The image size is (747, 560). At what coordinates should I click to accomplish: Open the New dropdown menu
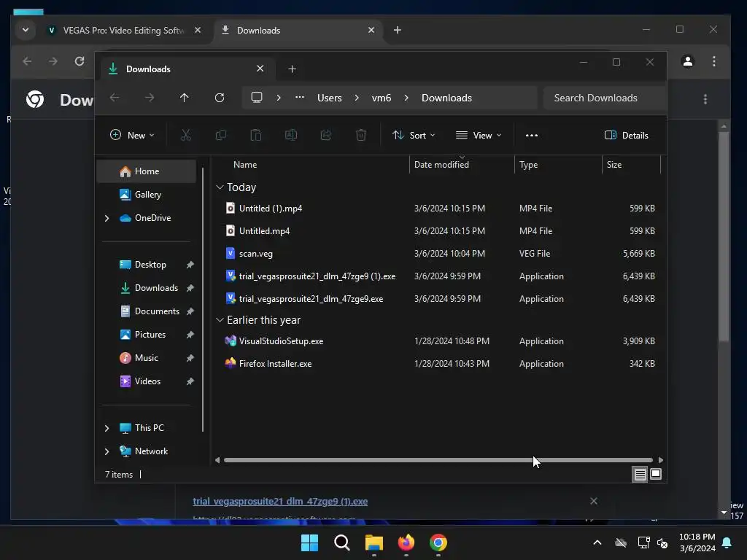click(x=133, y=135)
